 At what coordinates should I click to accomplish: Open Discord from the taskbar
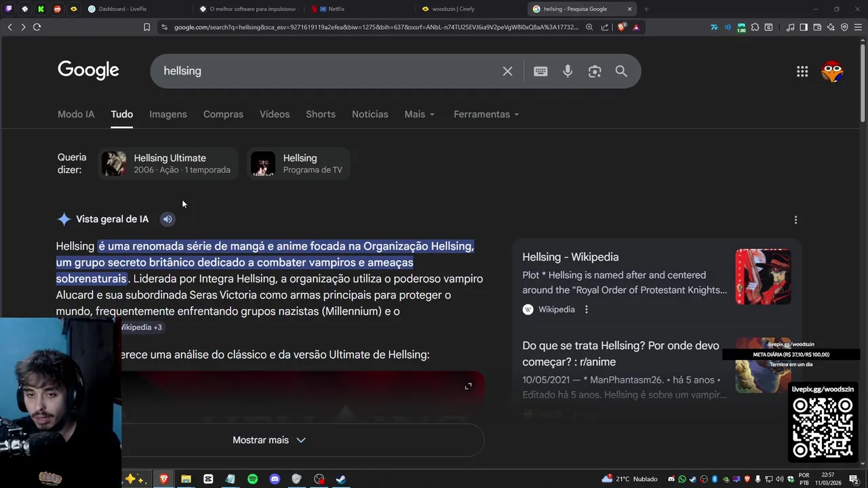[275, 479]
